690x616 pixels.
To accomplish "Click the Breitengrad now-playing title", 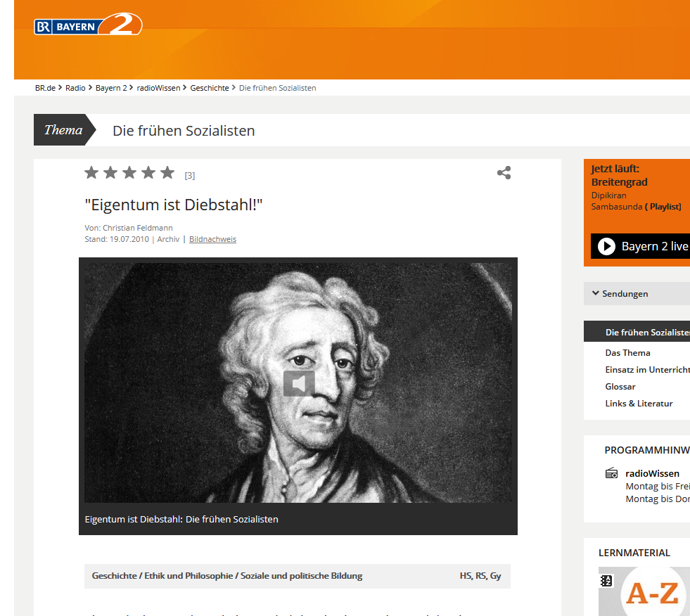I will click(x=619, y=182).
